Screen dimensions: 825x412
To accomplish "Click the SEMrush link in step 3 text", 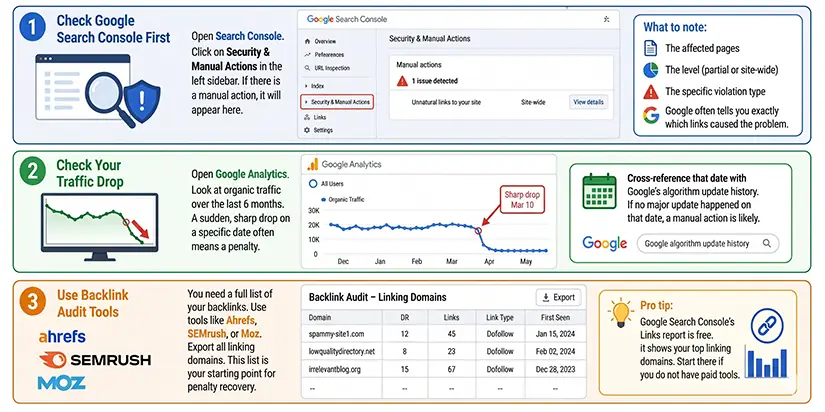I will [206, 334].
